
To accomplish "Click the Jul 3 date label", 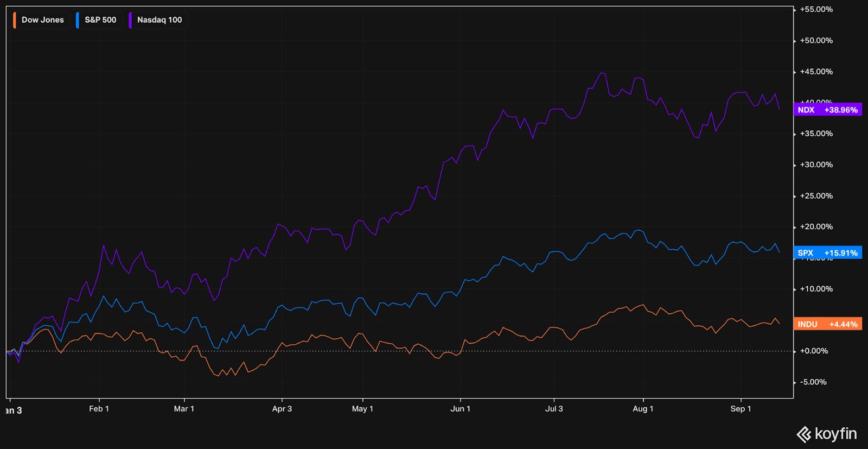I will pyautogui.click(x=554, y=409).
